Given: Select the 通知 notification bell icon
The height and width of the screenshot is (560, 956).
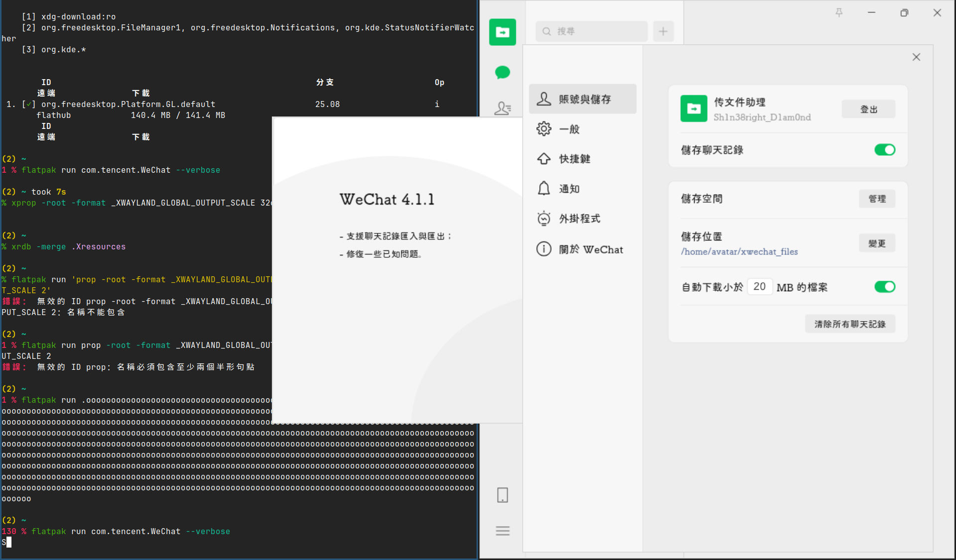Looking at the screenshot, I should click(x=544, y=188).
